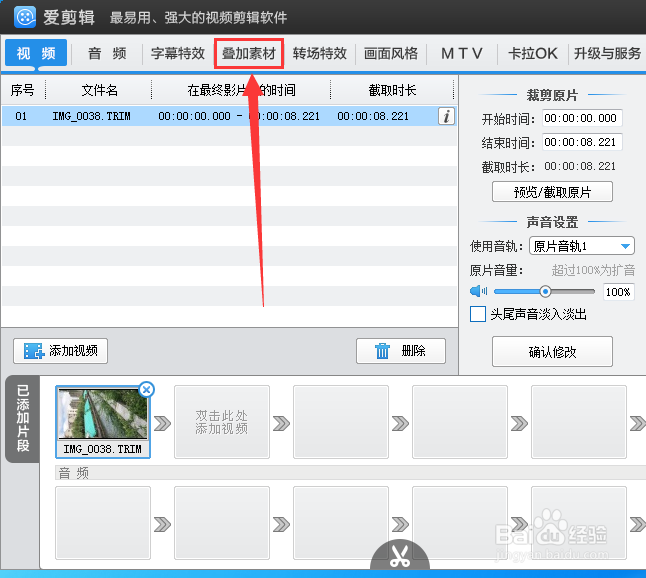646x578 pixels.
Task: Remove IMG_0038.TRIM clip using the blue X
Action: pyautogui.click(x=146, y=389)
